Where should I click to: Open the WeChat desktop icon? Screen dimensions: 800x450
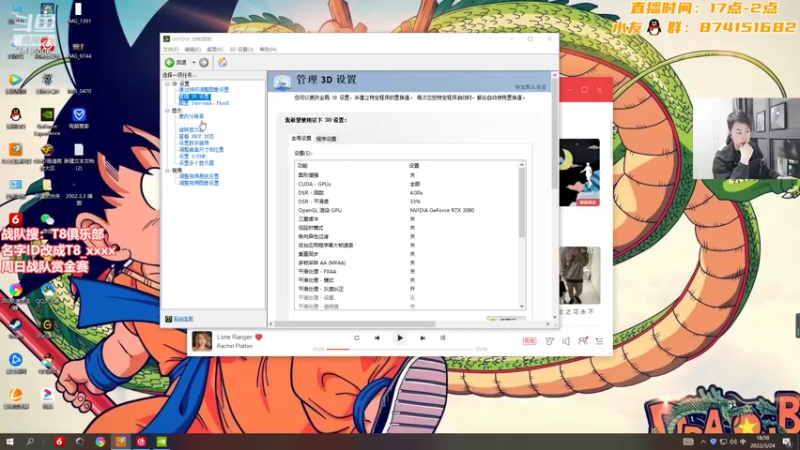[x=47, y=220]
